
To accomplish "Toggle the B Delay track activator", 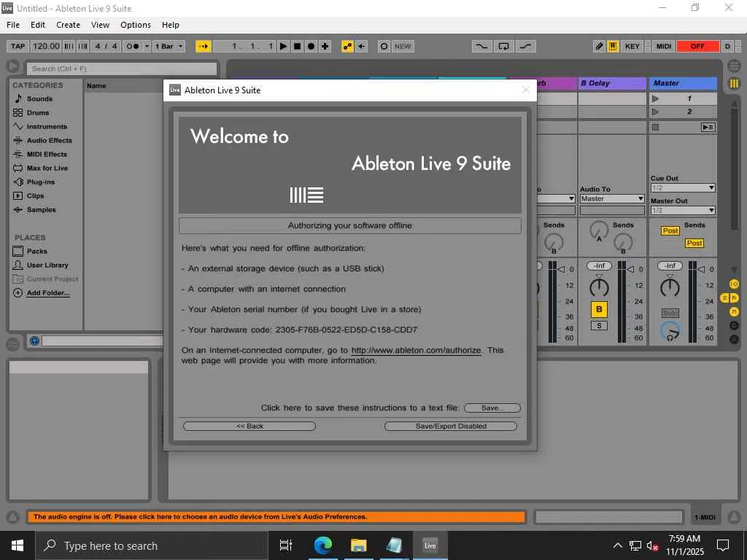I will click(599, 309).
